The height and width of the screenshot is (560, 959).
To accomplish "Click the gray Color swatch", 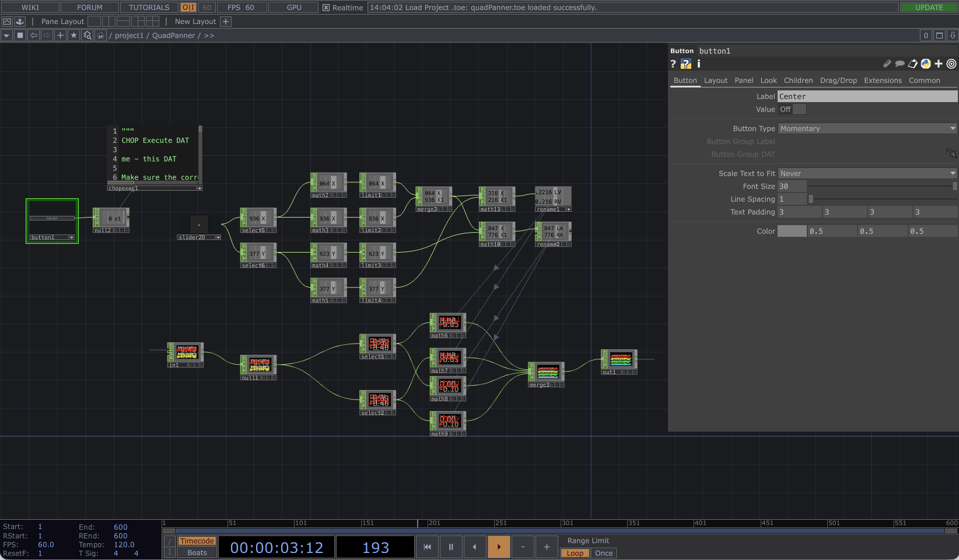I will click(792, 231).
